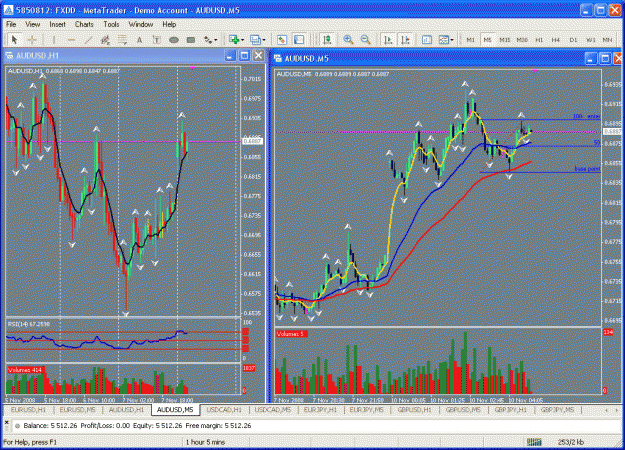Choose the Text Label tool

[157, 40]
